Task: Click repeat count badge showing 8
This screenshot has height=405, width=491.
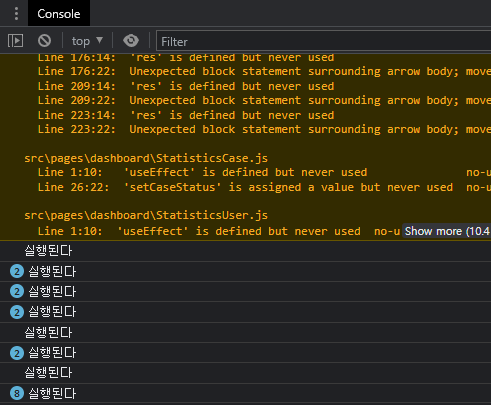Action: click(x=17, y=393)
